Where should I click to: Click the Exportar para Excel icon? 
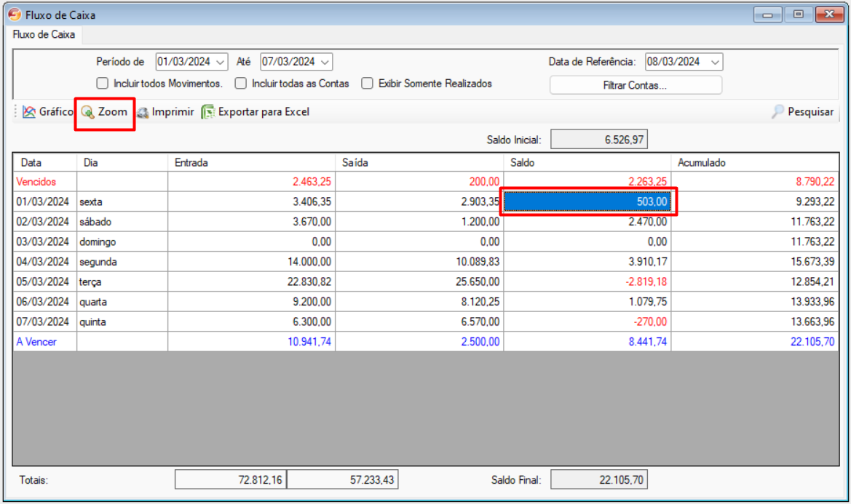tap(208, 112)
